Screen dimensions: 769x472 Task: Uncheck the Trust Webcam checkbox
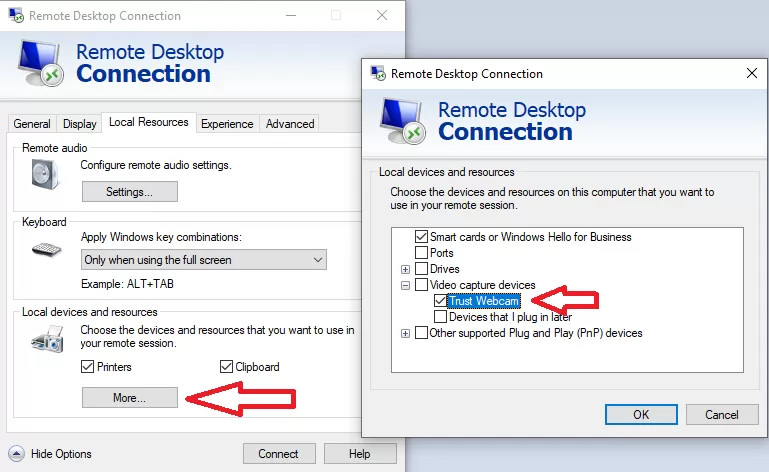tap(440, 300)
